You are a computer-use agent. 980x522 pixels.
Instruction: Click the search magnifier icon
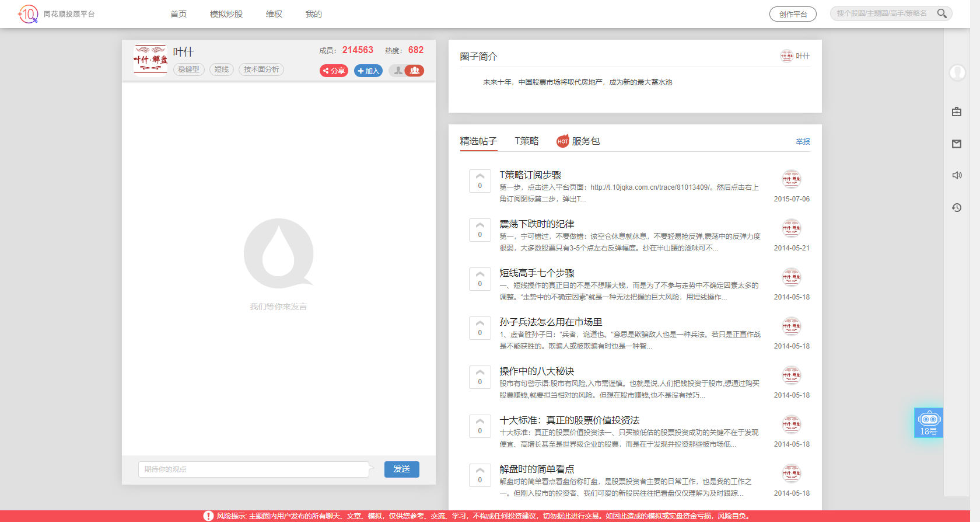(x=942, y=13)
